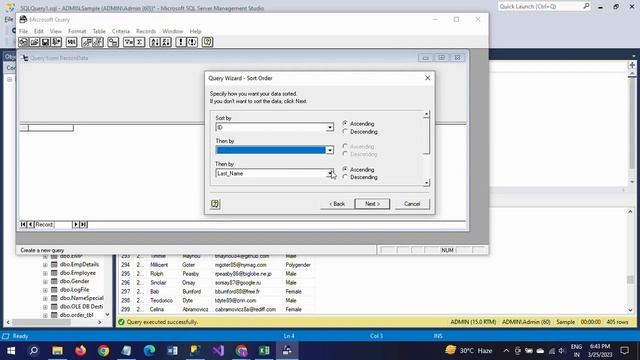Open File Explorer from the taskbar
Image resolution: width=640 pixels, height=360 pixels.
[x=58, y=351]
